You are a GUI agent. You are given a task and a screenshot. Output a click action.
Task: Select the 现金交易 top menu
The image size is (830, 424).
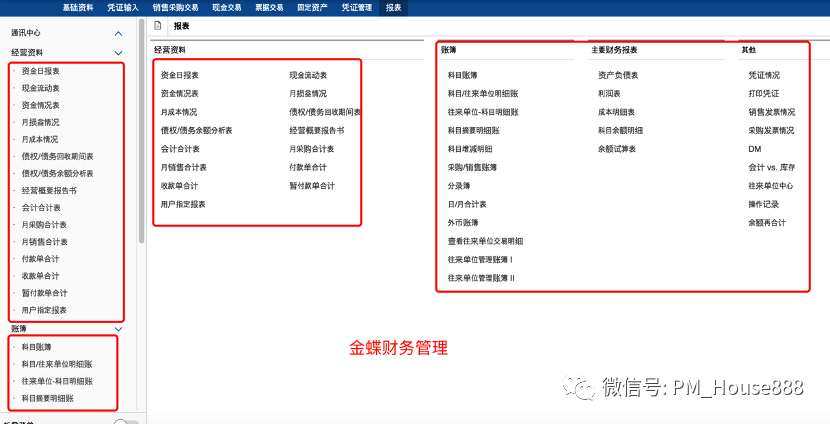click(x=227, y=6)
